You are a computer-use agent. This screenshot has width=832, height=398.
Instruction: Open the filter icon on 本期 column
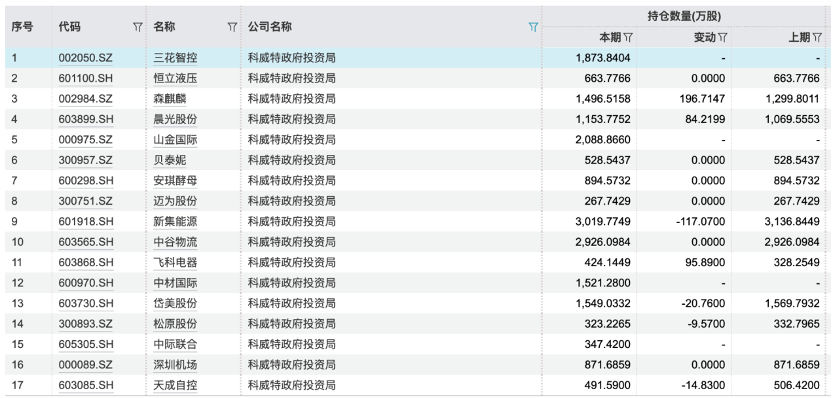pos(628,38)
